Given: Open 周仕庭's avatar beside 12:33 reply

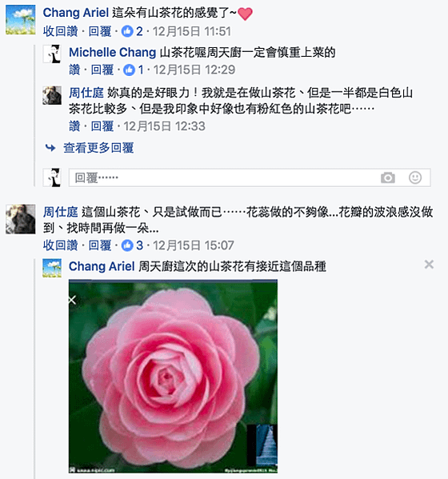Looking at the screenshot, I should click(x=52, y=95).
